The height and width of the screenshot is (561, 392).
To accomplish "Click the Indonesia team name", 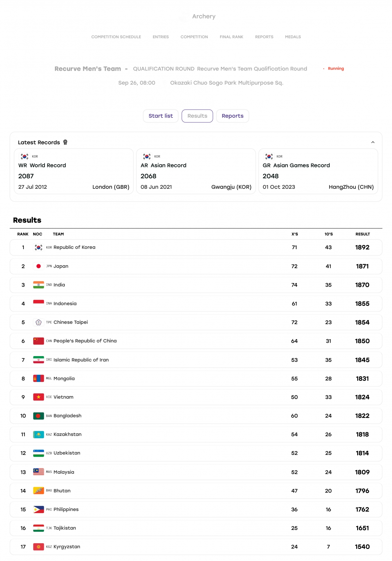I will (x=65, y=303).
